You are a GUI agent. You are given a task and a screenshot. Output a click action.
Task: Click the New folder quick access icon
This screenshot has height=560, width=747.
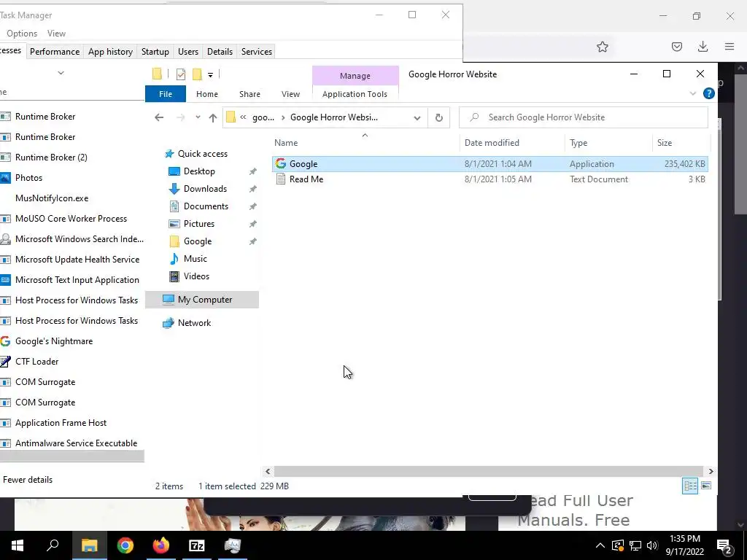tap(197, 74)
